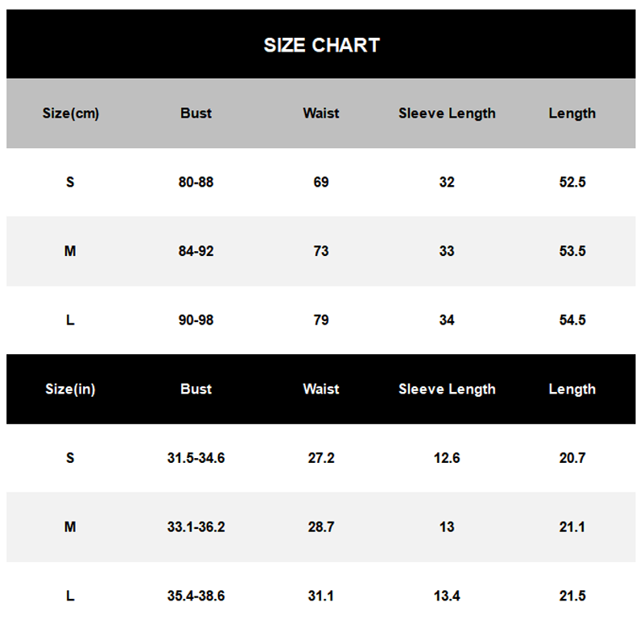Click the 31.5-34.6 bust range
This screenshot has height=644, width=644.
pyautogui.click(x=196, y=458)
